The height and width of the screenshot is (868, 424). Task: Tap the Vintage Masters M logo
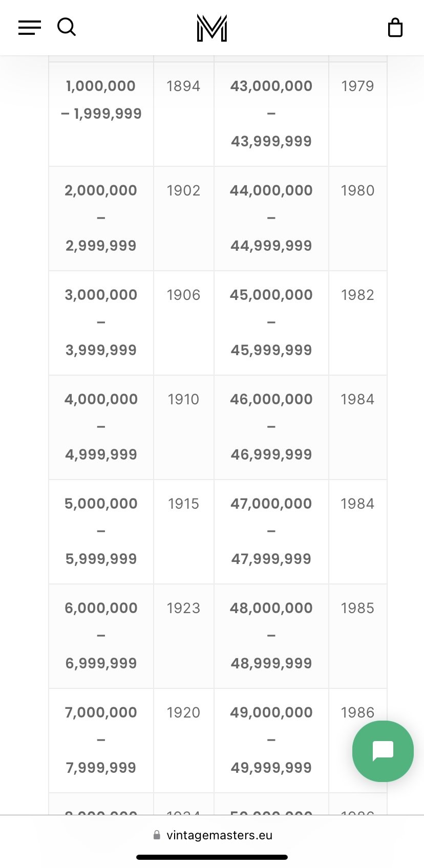[212, 28]
